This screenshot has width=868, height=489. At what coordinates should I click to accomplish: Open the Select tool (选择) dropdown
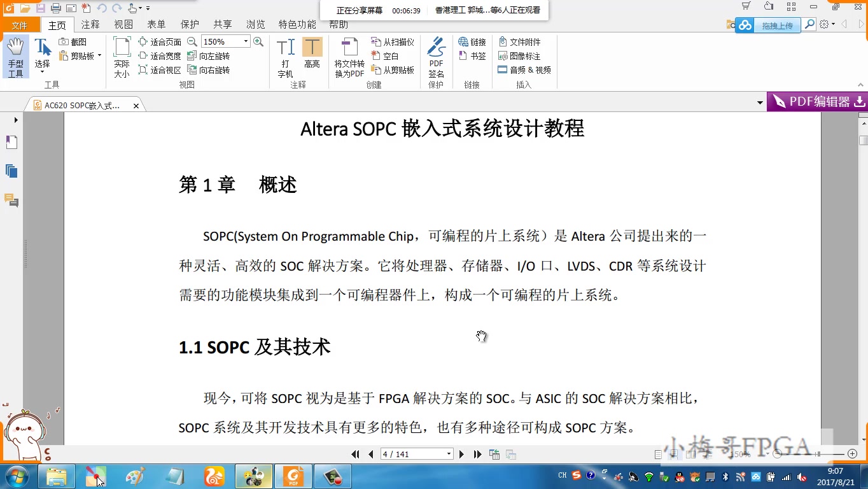42,71
